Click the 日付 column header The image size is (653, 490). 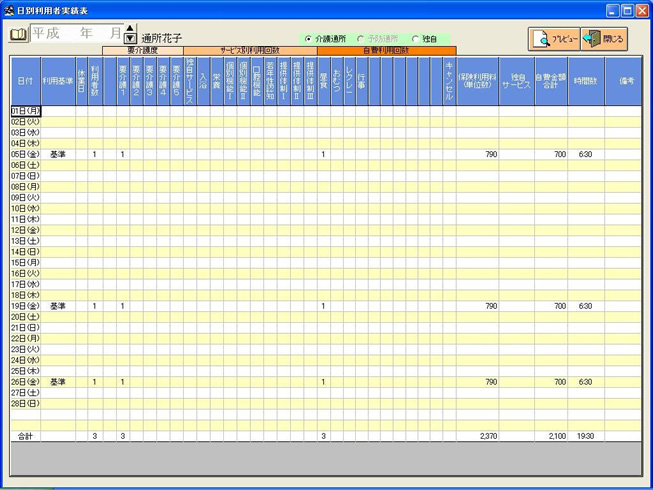coord(25,80)
